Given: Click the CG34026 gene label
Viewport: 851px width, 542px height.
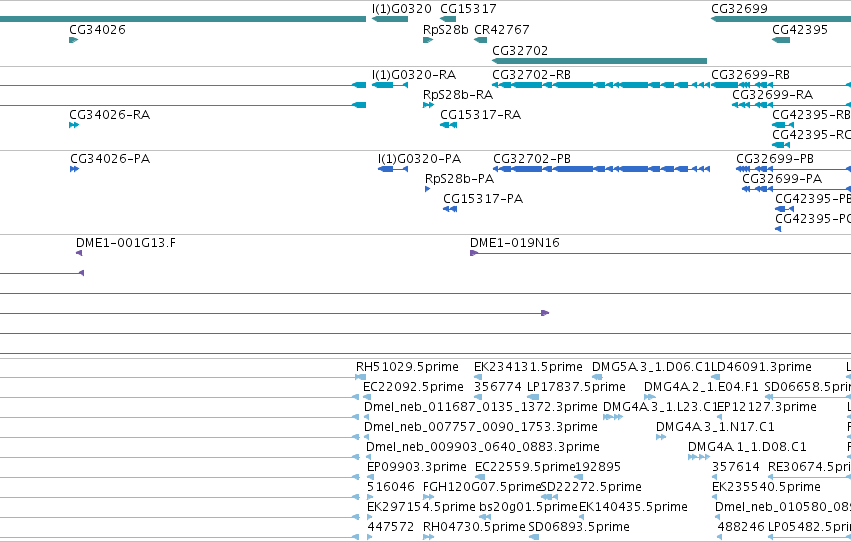Looking at the screenshot, I should pos(97,30).
